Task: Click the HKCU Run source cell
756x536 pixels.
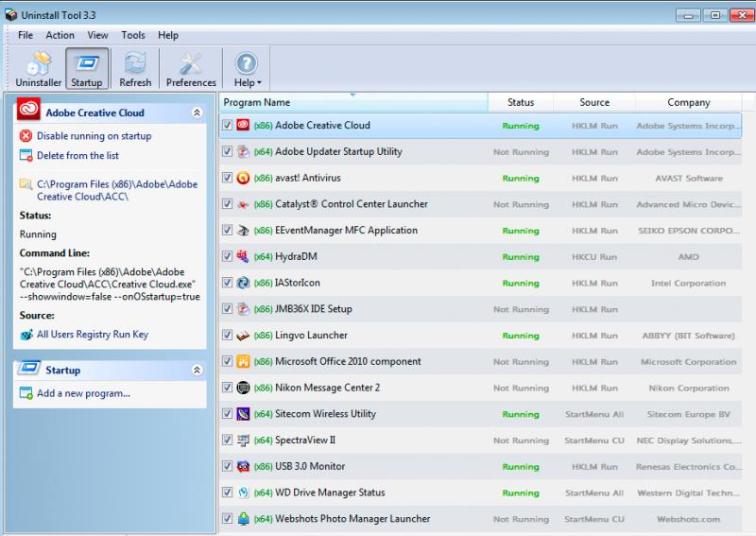Action: click(594, 257)
